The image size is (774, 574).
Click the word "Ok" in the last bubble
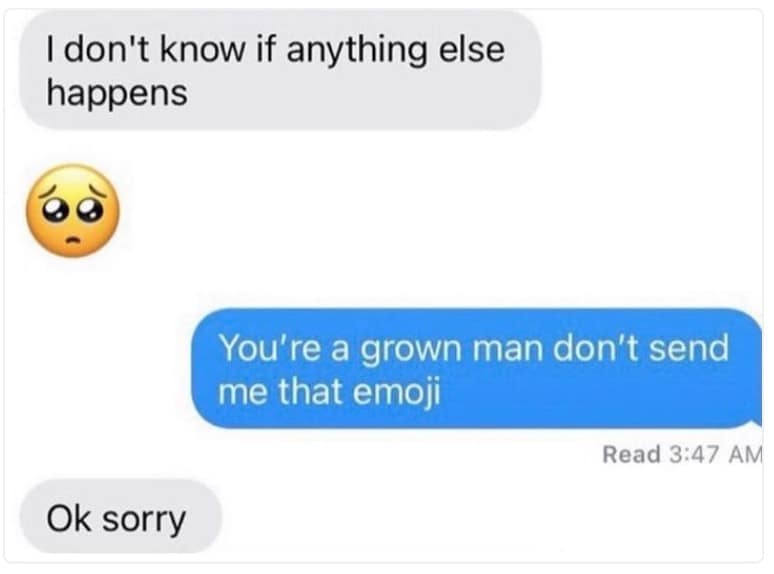coord(69,518)
